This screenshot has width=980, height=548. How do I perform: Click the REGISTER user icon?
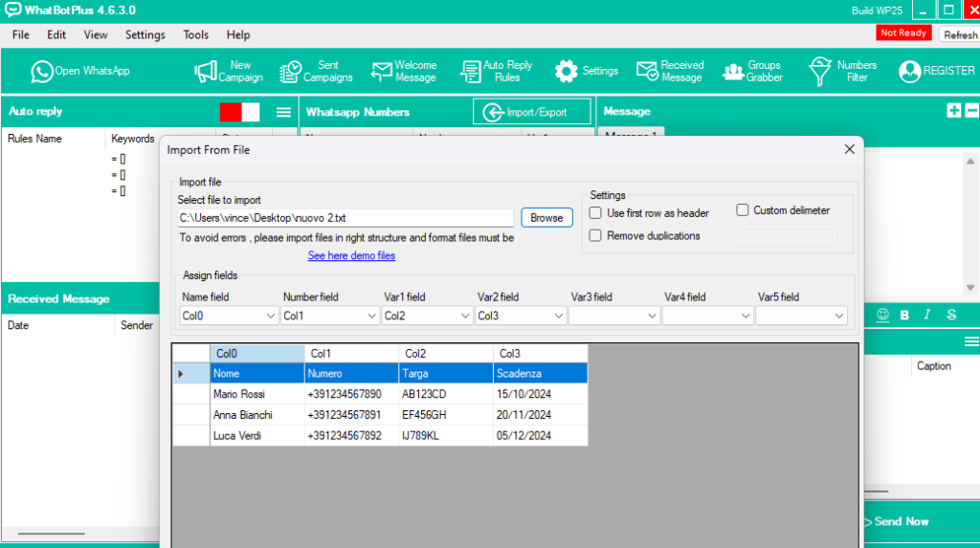tap(909, 72)
